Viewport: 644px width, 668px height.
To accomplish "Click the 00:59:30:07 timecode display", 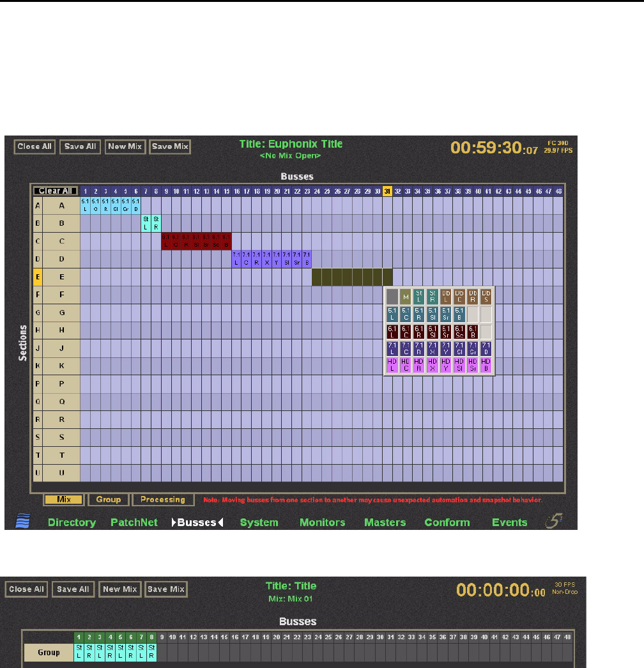I will pos(494,148).
